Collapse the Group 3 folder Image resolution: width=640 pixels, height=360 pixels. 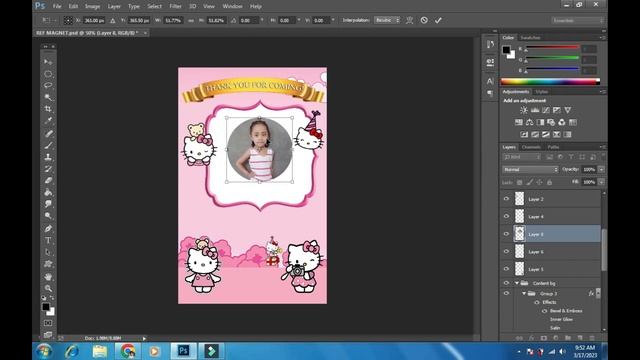[524, 293]
